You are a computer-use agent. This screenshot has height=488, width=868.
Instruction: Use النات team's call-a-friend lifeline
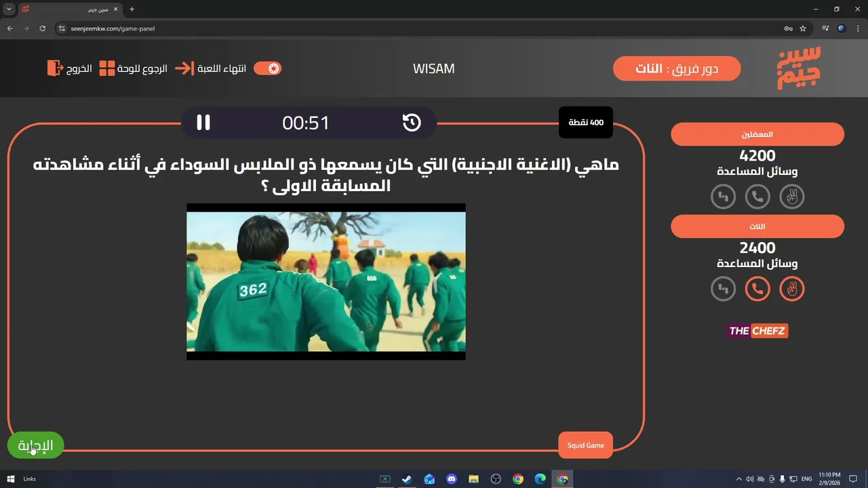point(757,289)
